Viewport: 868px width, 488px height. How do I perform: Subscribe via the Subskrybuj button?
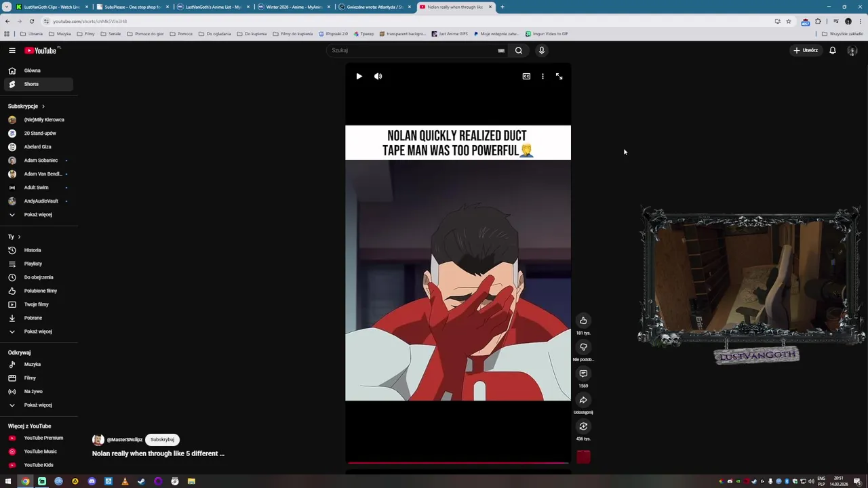tap(162, 440)
